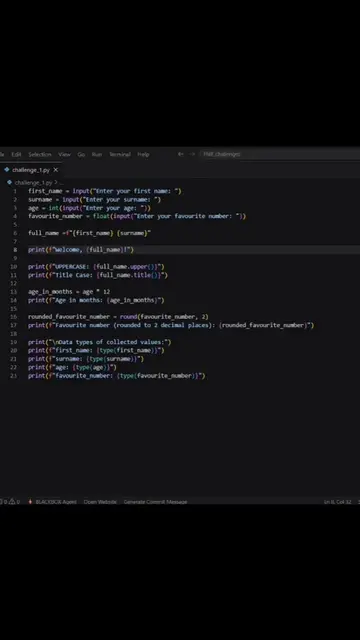
Task: Click the type(age) print line
Action: click(x=72, y=367)
